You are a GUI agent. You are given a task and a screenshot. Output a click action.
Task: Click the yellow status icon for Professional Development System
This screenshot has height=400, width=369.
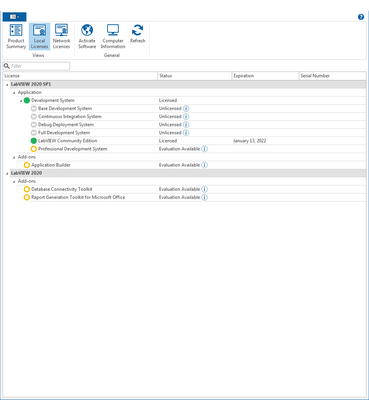34,149
